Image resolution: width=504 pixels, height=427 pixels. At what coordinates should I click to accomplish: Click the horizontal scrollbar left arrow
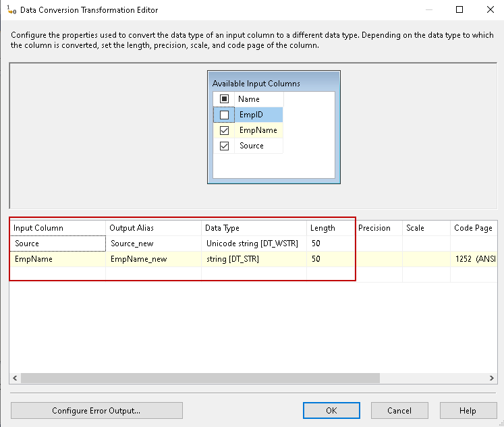(15, 378)
